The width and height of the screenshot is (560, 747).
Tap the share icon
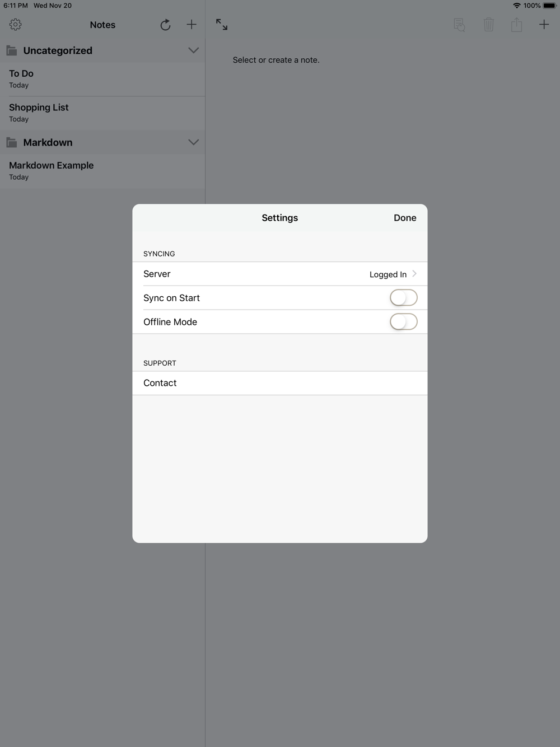516,25
